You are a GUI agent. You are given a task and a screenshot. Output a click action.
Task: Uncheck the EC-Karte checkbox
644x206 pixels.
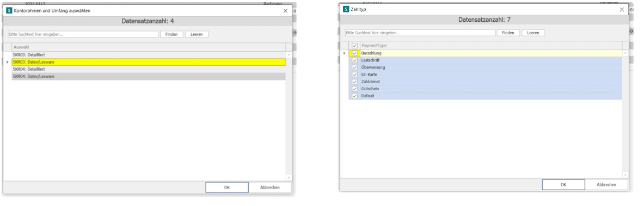tap(355, 74)
